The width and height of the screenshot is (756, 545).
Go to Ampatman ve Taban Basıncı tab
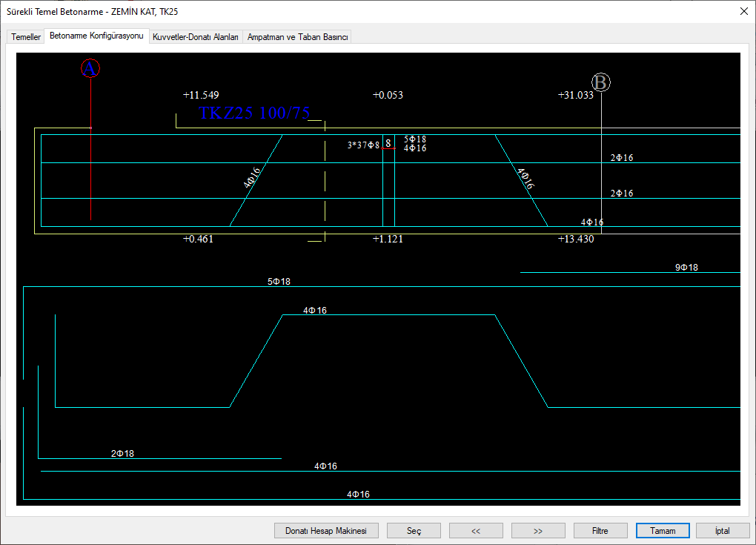tap(297, 37)
